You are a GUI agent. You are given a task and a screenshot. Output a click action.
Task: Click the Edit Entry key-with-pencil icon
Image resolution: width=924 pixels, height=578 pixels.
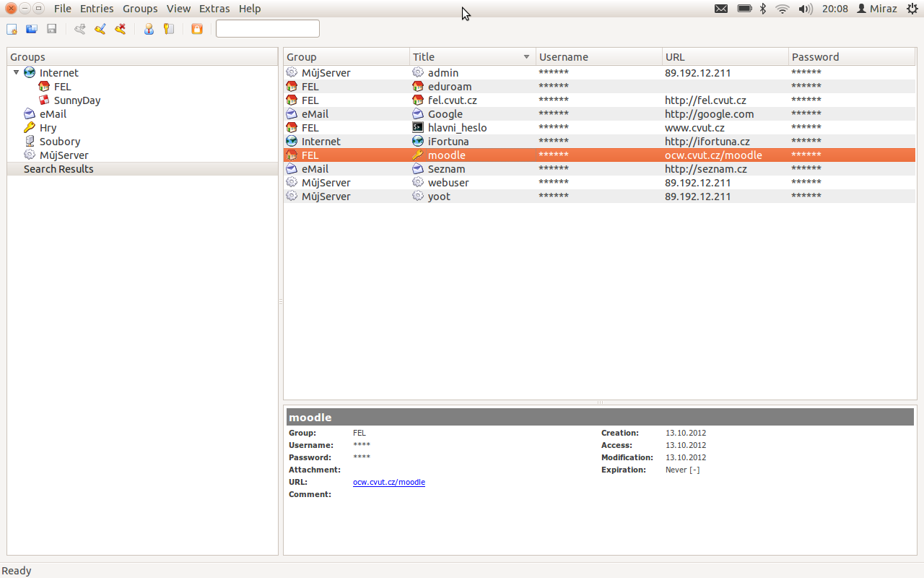tap(100, 29)
